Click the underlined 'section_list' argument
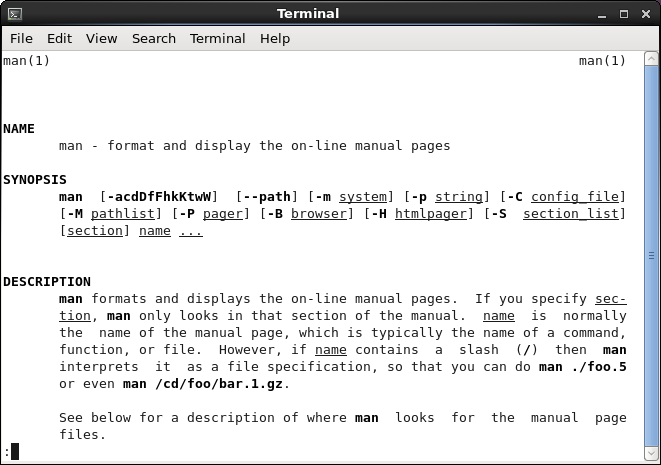The image size is (661, 465). coord(571,214)
